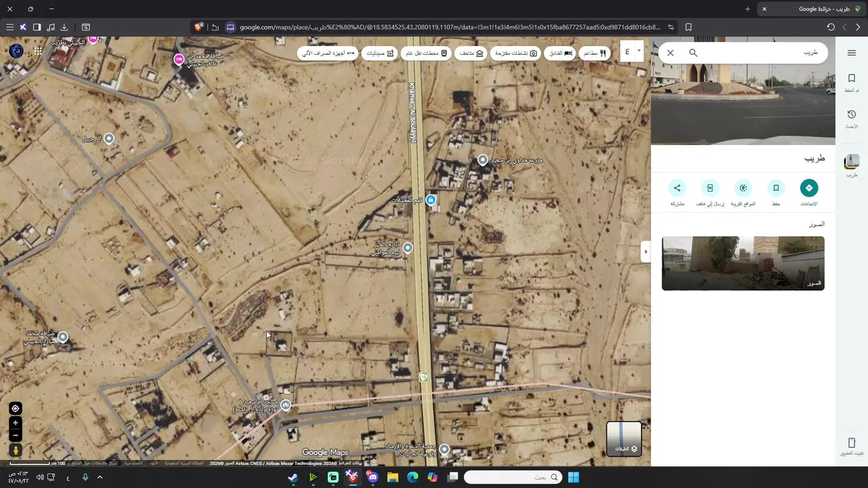Click the bookmark icon next to address bar

coord(688,27)
